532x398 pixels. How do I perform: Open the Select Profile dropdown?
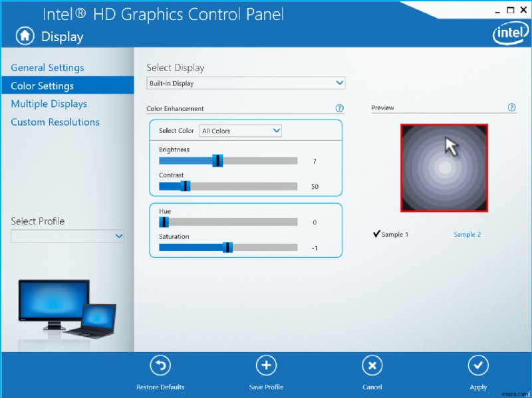(67, 236)
